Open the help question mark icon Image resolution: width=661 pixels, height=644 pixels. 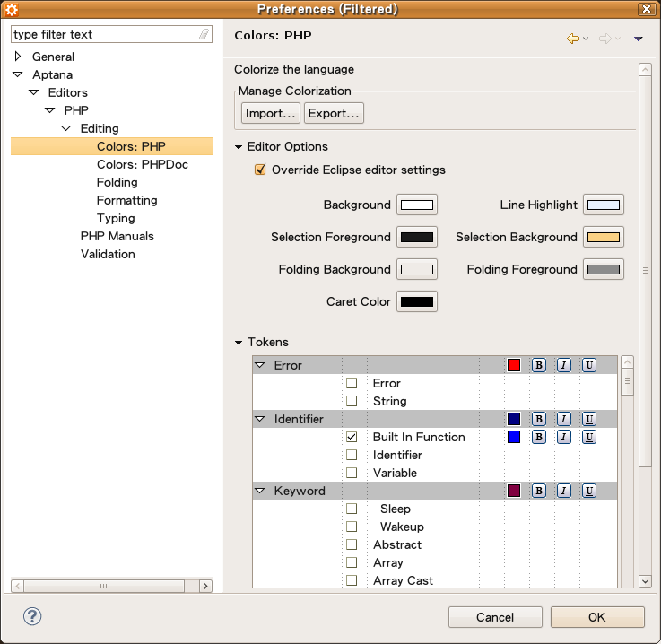tap(32, 616)
